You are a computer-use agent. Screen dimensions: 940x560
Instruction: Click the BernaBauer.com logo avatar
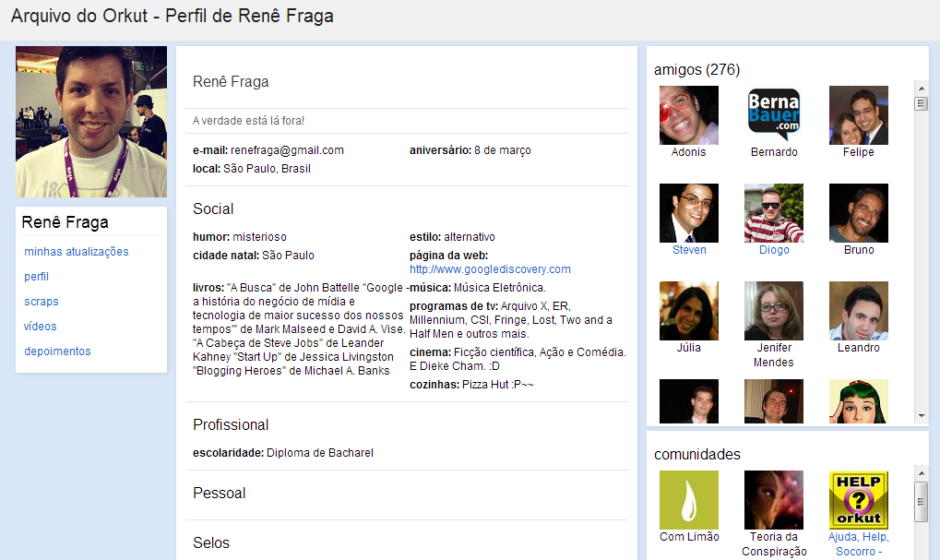click(x=773, y=115)
